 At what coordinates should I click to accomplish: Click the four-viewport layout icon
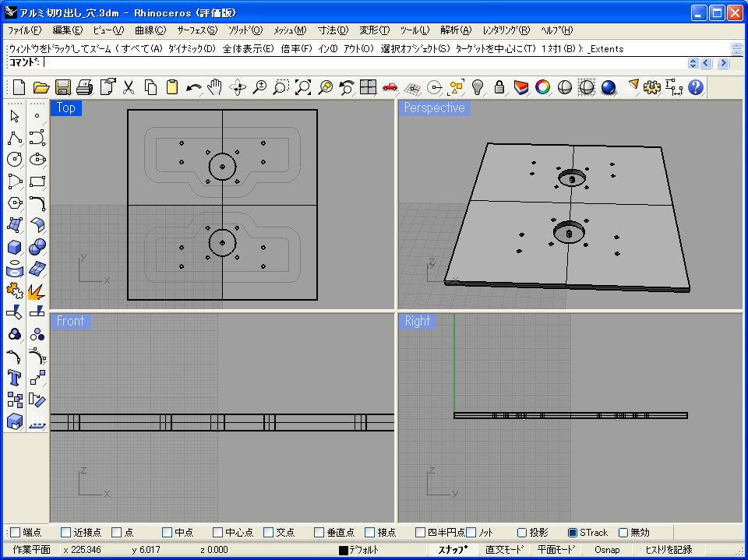[369, 87]
